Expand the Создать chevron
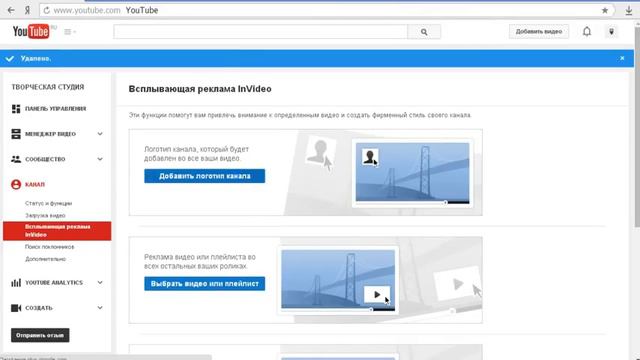Viewport: 640px width, 360px height. click(x=100, y=308)
